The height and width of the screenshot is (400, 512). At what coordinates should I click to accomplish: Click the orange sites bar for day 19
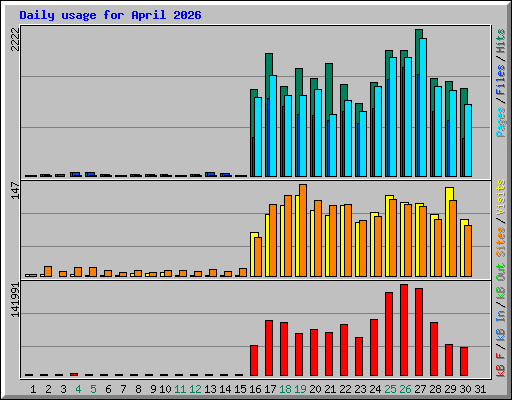[x=303, y=230]
